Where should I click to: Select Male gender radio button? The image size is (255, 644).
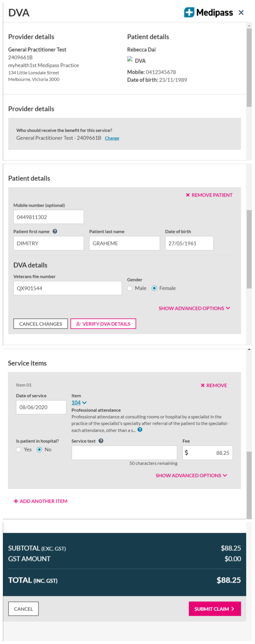point(130,288)
